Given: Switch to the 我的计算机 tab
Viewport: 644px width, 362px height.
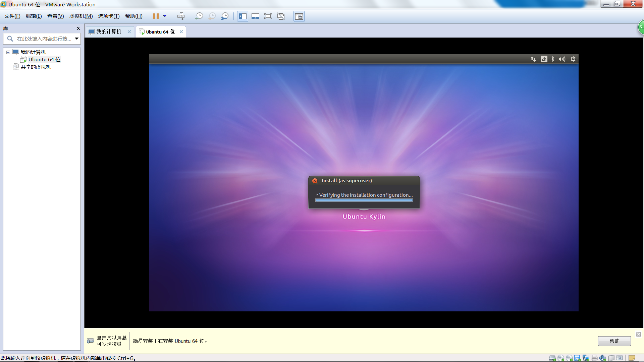Looking at the screenshot, I should coord(109,32).
